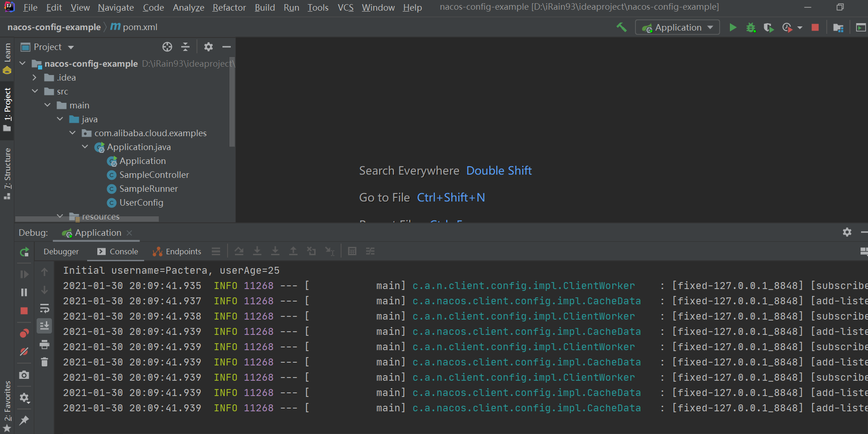
Task: Pin the debug tab
Action: click(24, 421)
